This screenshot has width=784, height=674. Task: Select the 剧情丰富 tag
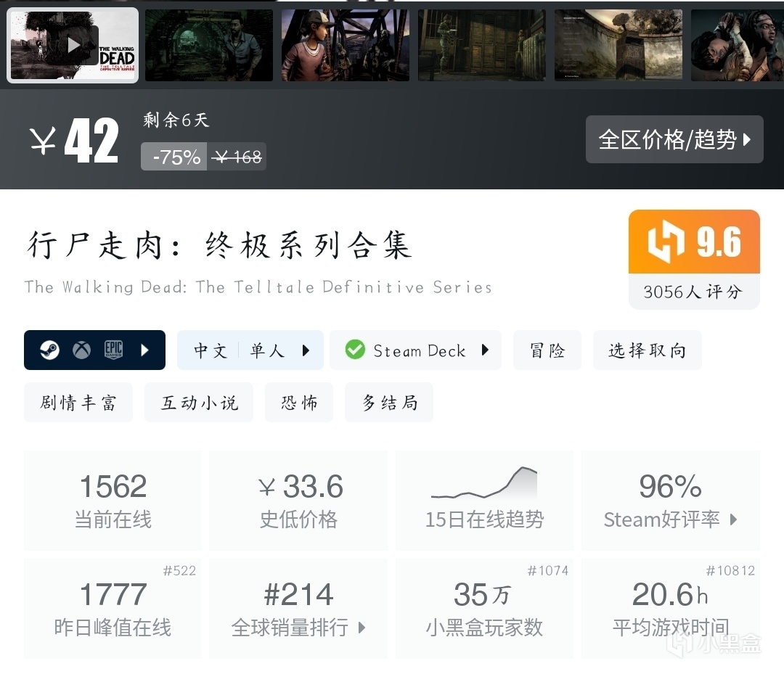(x=78, y=402)
